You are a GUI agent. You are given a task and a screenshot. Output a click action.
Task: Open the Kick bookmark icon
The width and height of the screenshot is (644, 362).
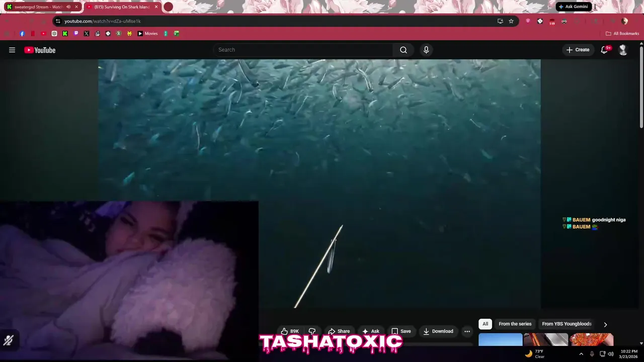(x=65, y=34)
